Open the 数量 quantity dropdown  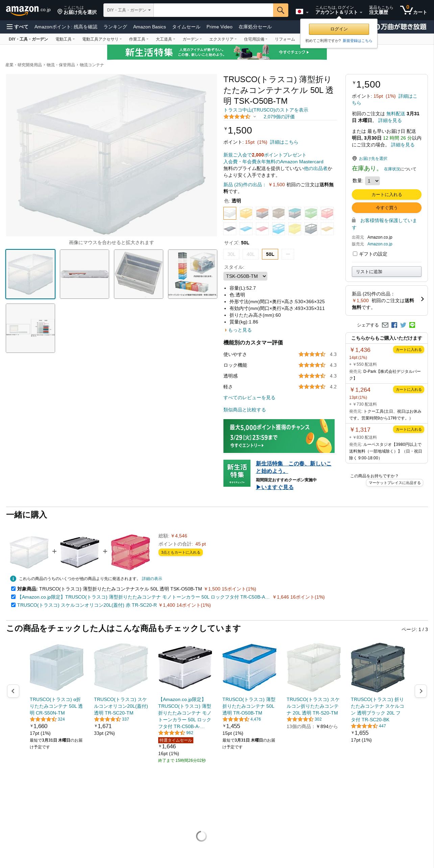(372, 181)
